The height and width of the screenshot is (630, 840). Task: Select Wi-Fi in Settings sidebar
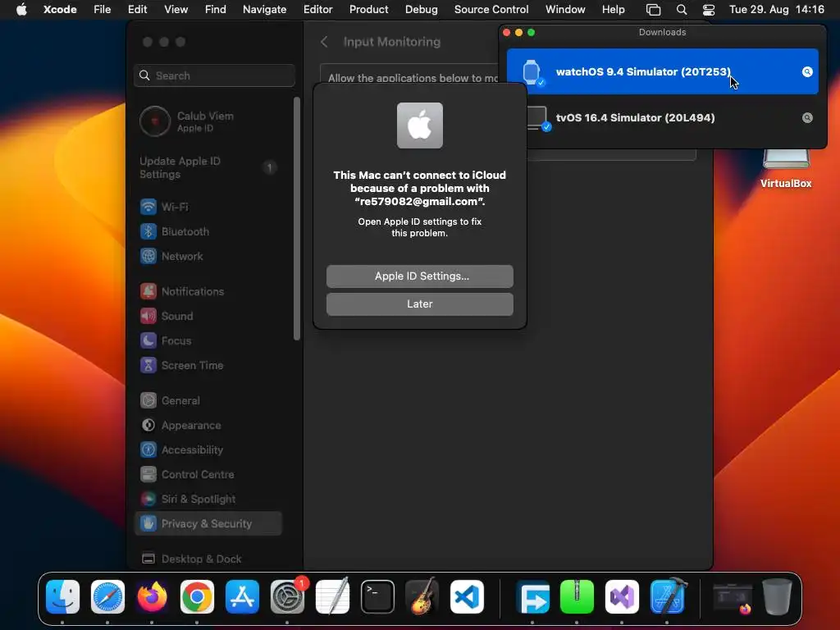(209, 207)
